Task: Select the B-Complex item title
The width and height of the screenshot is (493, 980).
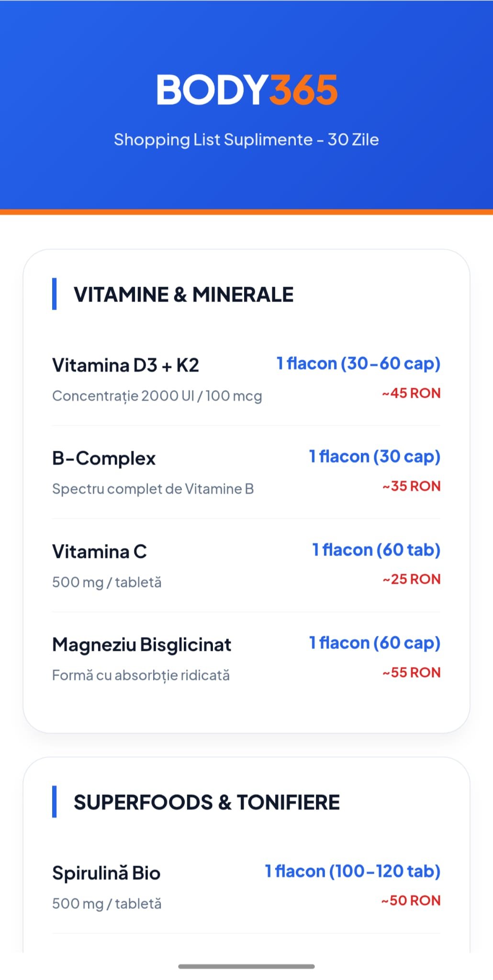Action: [104, 458]
